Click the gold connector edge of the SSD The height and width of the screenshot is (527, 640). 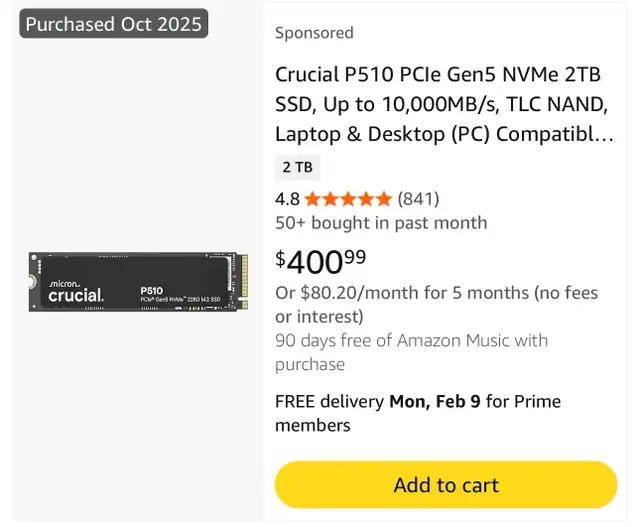(242, 282)
